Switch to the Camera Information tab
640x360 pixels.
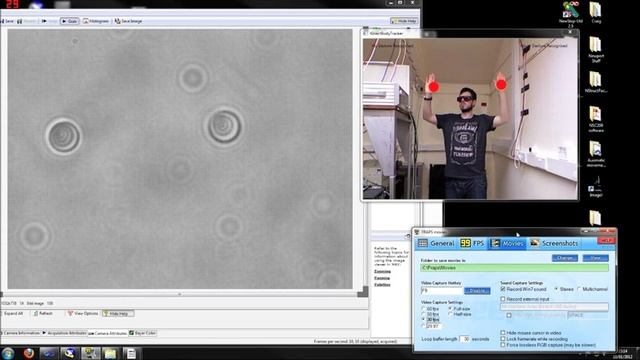[21, 333]
